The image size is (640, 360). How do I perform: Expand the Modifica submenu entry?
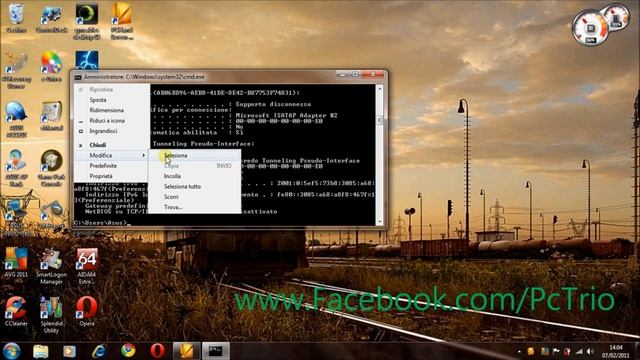pos(111,156)
